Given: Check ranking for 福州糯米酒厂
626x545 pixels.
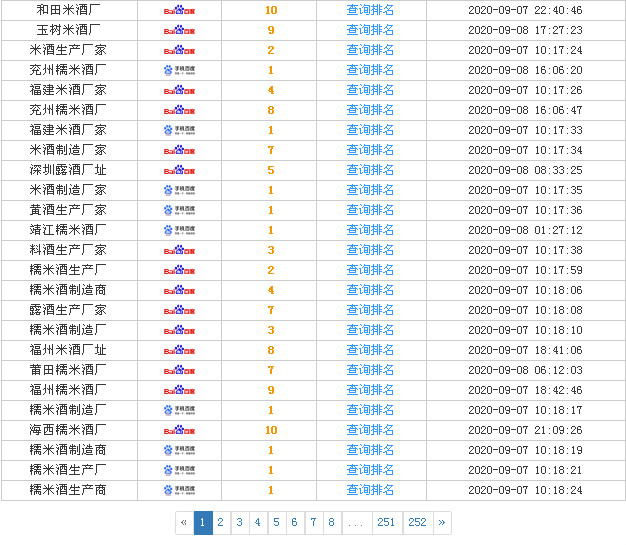Looking at the screenshot, I should [370, 390].
